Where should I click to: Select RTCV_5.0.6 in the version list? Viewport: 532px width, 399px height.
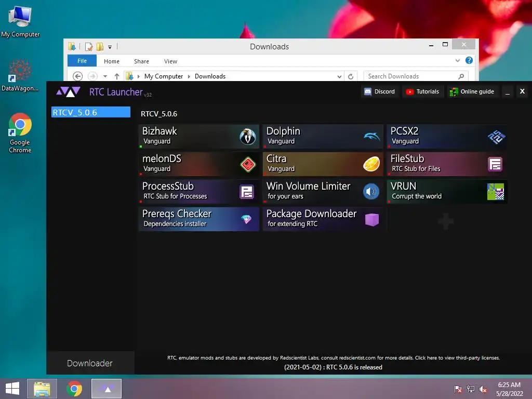[91, 112]
